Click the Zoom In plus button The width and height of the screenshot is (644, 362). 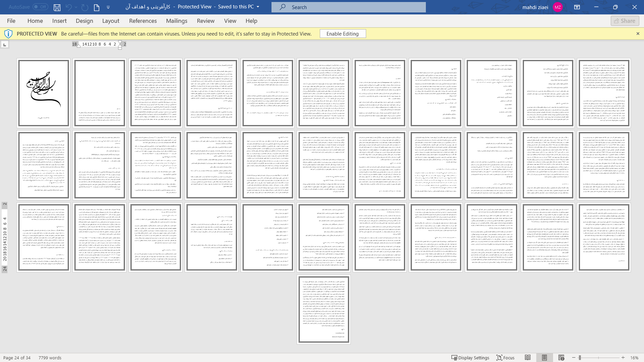coord(623,358)
